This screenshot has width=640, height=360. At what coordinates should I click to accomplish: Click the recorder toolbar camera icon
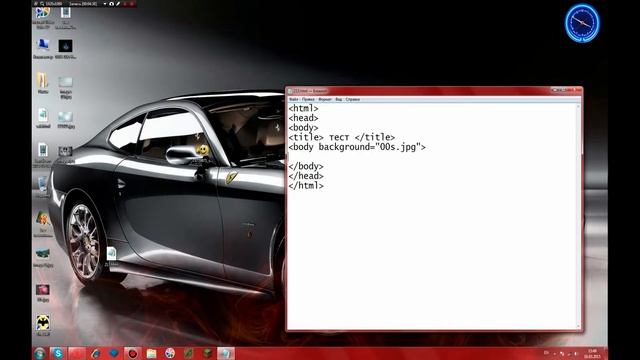click(x=111, y=4)
